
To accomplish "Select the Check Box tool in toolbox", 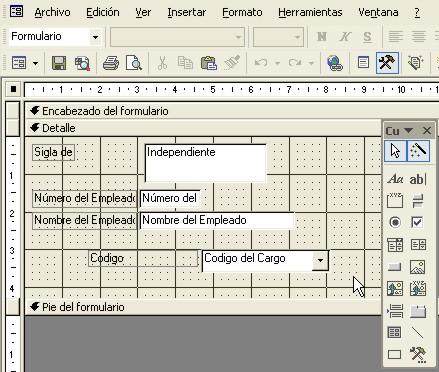I will (x=418, y=222).
